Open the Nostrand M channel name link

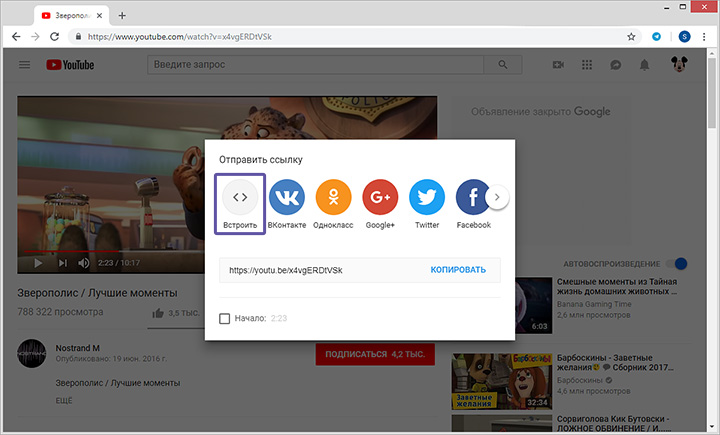pyautogui.click(x=78, y=348)
